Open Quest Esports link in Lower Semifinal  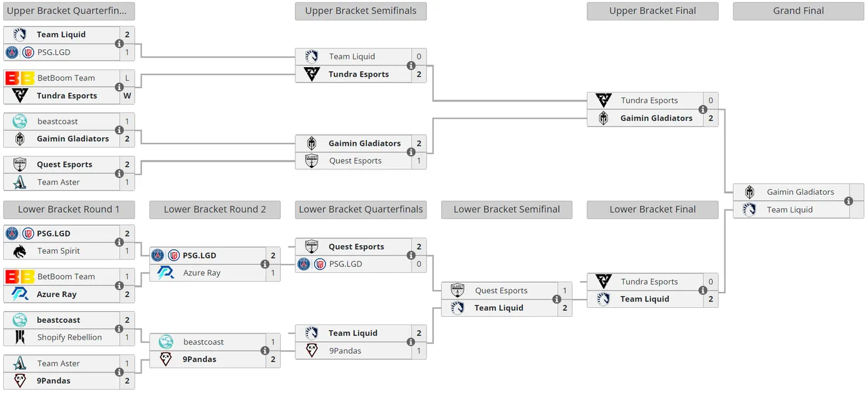click(x=501, y=291)
